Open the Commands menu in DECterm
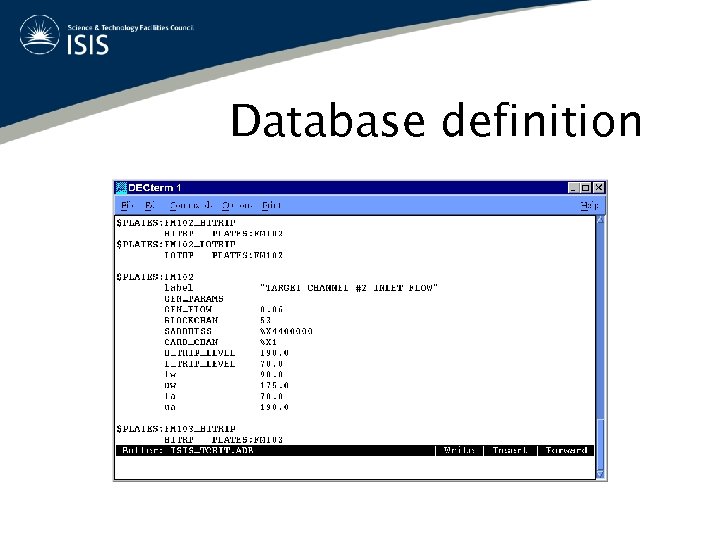 (191, 205)
